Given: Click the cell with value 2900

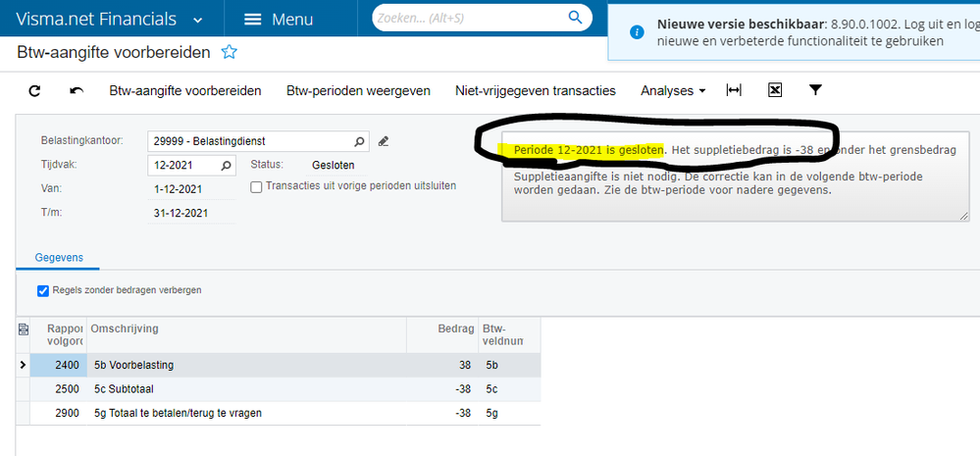Looking at the screenshot, I should (58, 413).
